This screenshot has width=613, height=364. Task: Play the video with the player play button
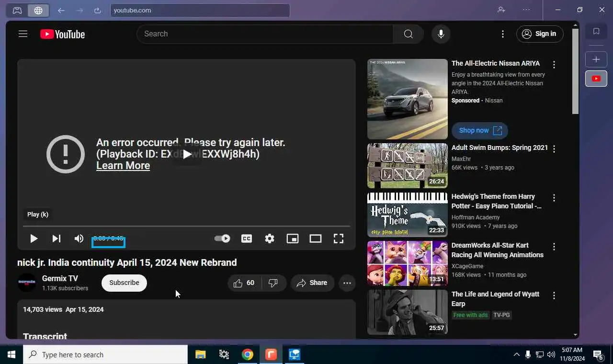click(34, 239)
